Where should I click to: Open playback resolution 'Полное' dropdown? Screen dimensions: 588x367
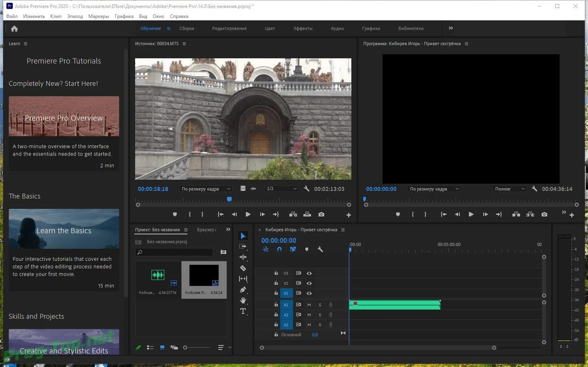(509, 189)
